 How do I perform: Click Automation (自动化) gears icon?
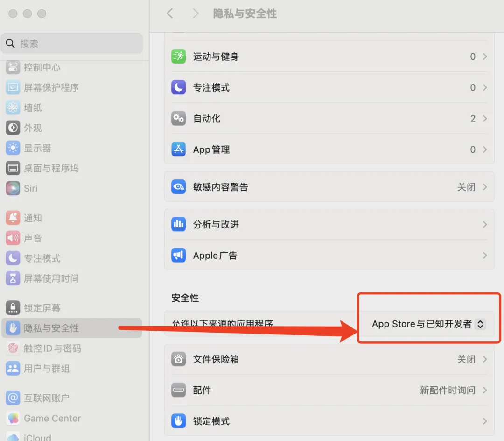click(178, 118)
